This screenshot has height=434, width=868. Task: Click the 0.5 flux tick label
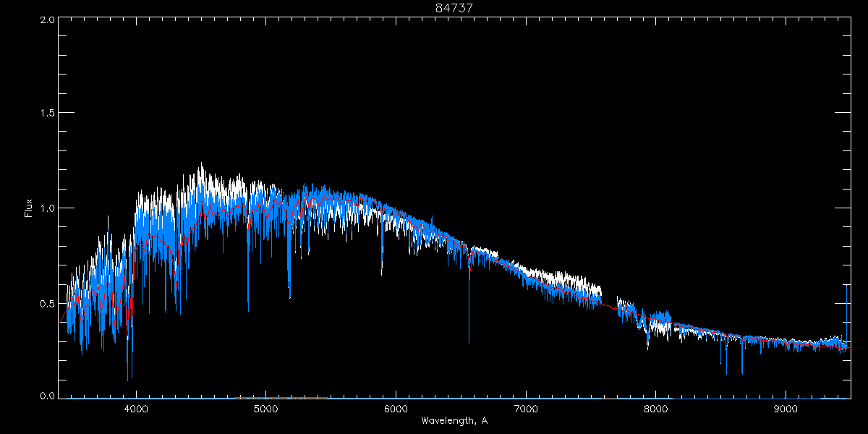coord(47,302)
